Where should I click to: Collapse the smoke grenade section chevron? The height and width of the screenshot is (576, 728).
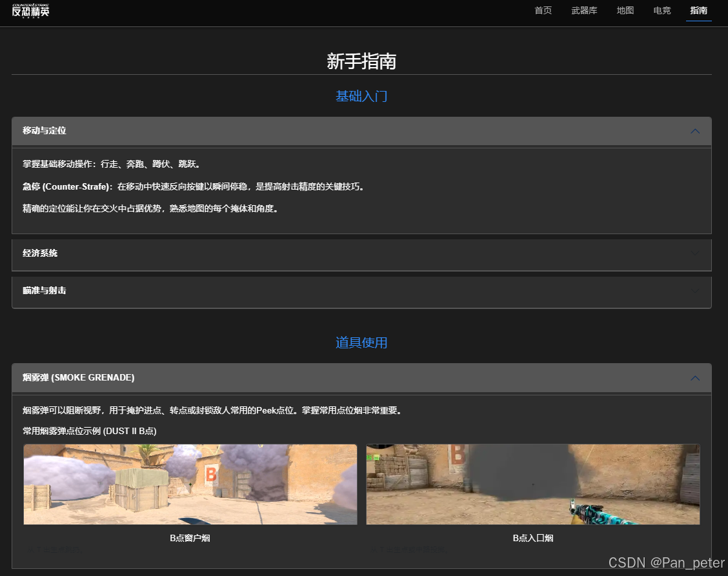[695, 378]
